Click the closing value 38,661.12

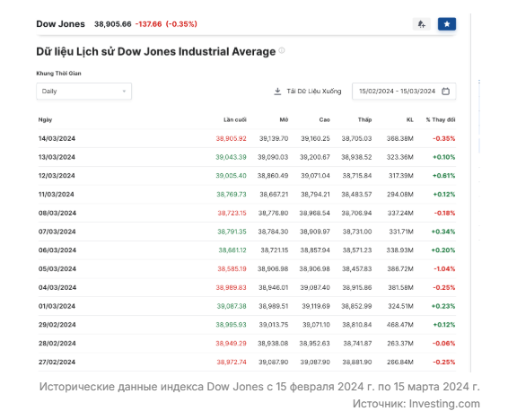point(232,250)
